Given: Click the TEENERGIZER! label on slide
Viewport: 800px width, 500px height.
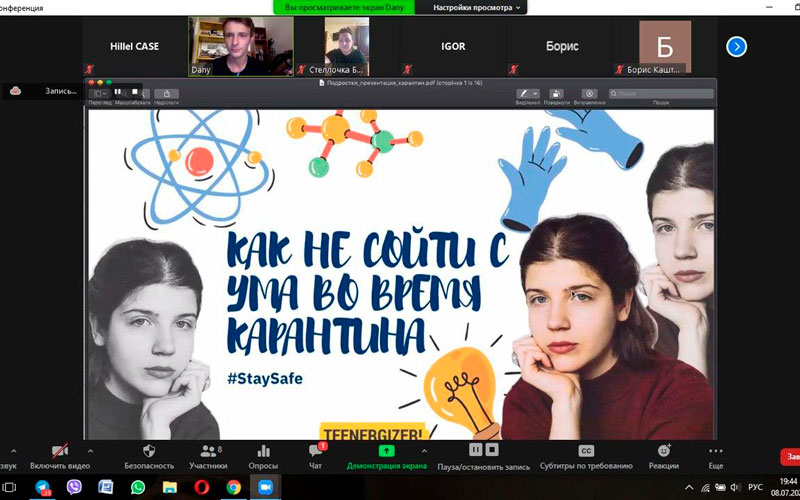Looking at the screenshot, I should coord(372,431).
